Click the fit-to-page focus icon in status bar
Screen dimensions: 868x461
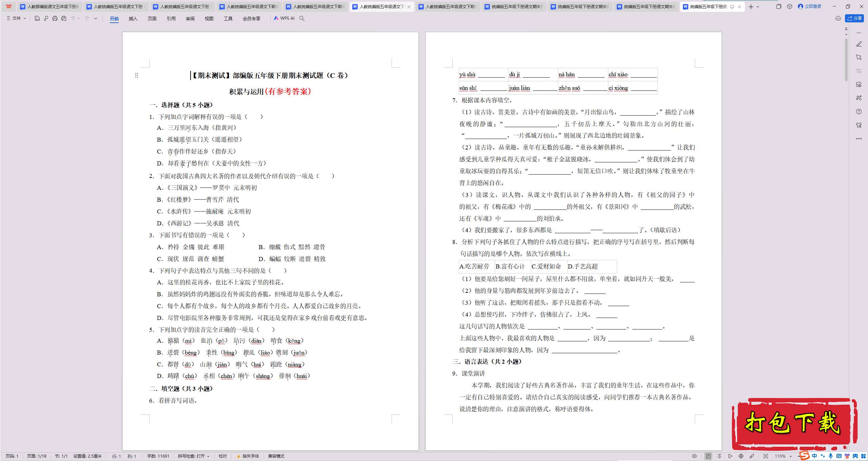tap(766, 456)
